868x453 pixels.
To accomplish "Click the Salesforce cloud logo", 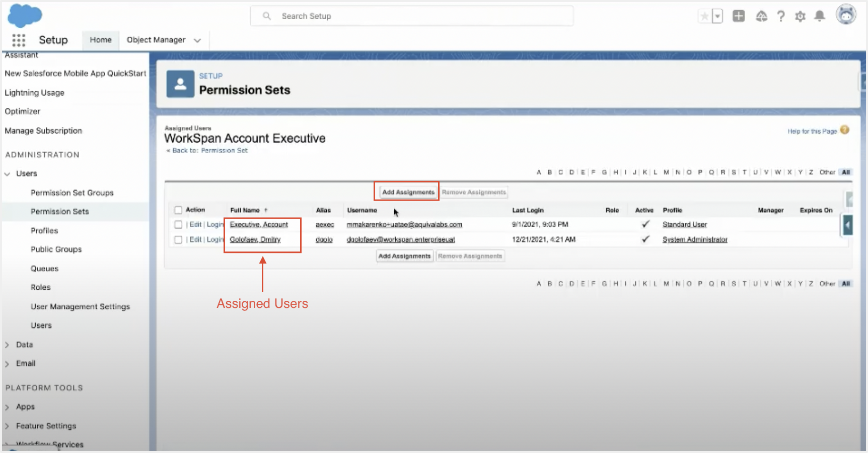I will point(25,16).
